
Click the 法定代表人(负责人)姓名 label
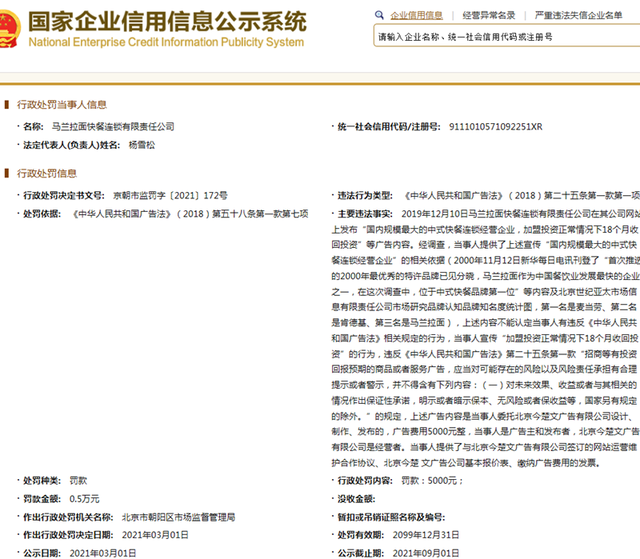click(x=71, y=145)
